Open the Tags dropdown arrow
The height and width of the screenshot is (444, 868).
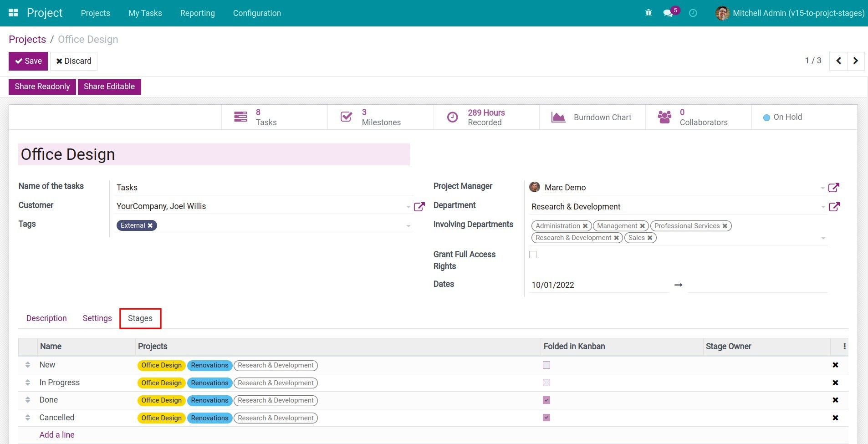(408, 226)
